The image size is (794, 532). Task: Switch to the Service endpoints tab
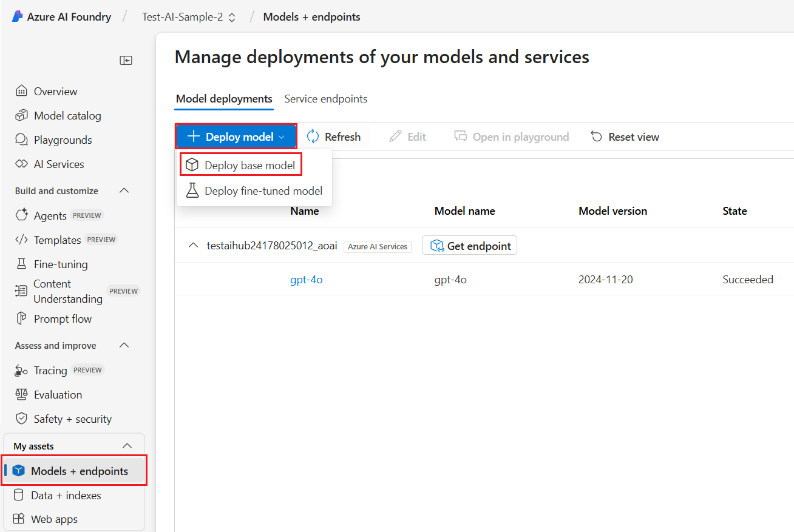click(x=326, y=99)
